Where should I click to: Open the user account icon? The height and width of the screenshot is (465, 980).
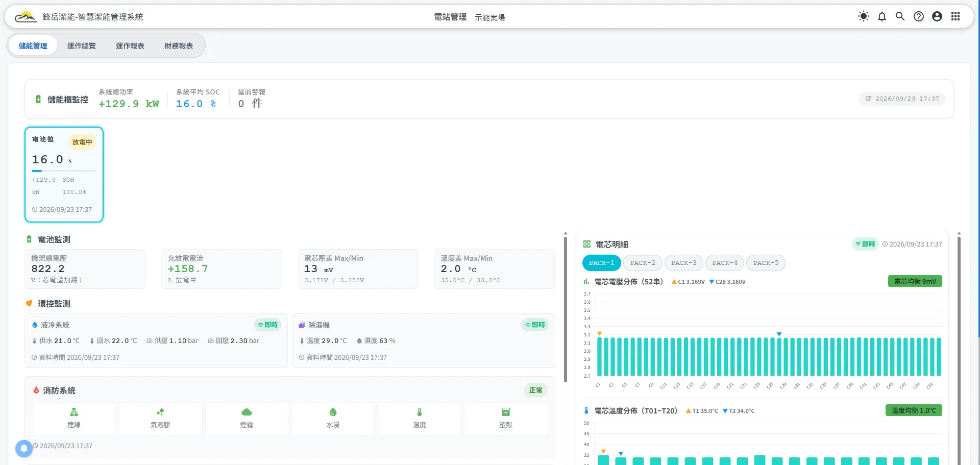click(x=937, y=16)
